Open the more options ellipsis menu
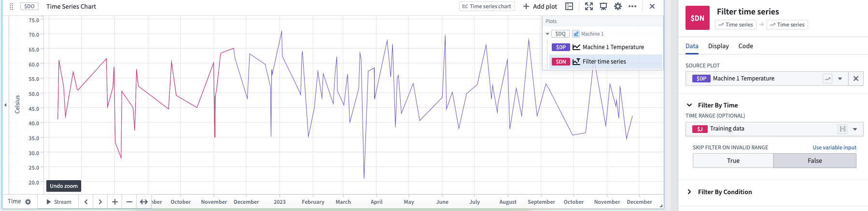 point(632,6)
